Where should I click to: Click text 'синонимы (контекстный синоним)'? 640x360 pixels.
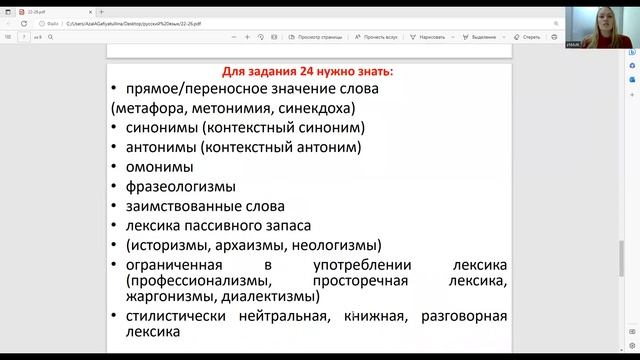click(245, 128)
